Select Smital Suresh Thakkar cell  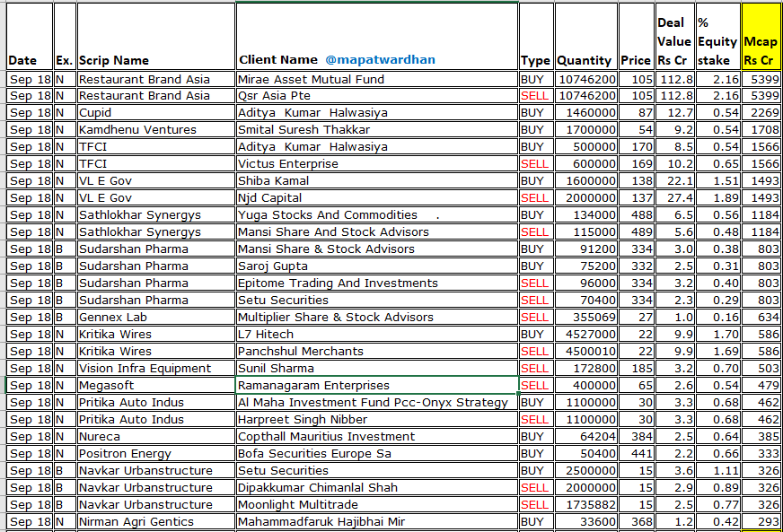[x=377, y=130]
